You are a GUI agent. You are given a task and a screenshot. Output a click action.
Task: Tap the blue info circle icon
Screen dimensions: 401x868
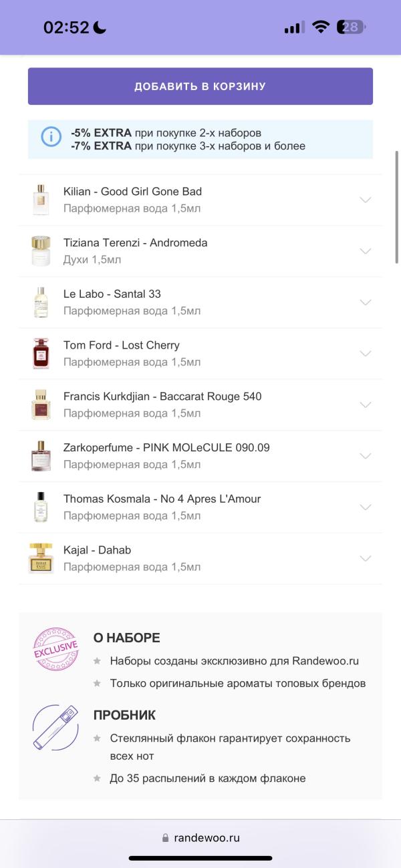tap(51, 136)
